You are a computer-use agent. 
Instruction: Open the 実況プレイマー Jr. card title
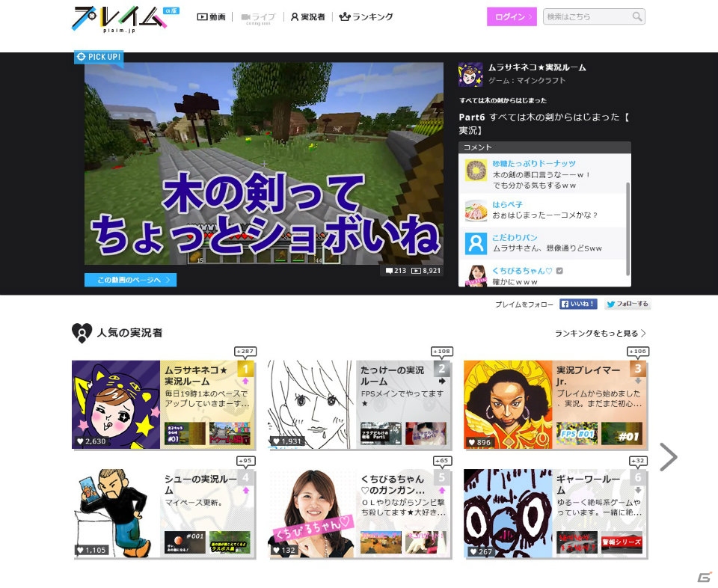click(588, 376)
